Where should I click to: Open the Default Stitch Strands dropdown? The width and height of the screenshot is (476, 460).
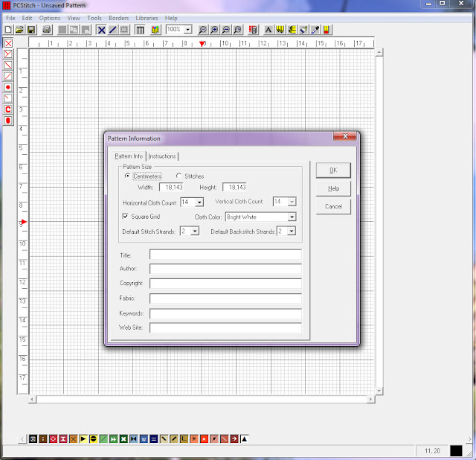click(x=195, y=231)
